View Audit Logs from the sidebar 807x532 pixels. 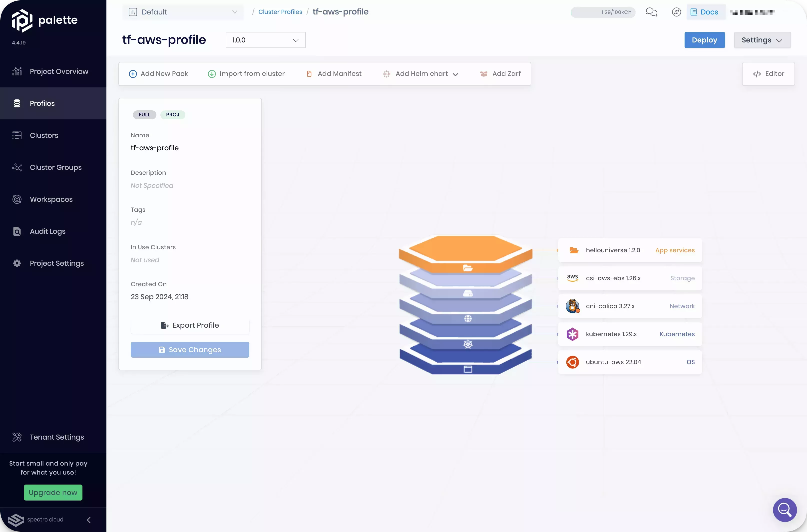coord(47,231)
